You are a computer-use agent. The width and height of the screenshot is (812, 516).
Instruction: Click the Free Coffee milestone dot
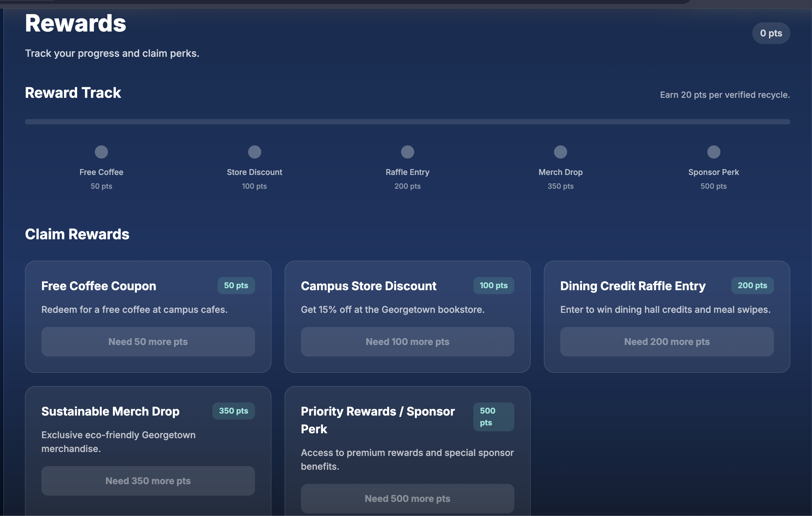point(101,152)
